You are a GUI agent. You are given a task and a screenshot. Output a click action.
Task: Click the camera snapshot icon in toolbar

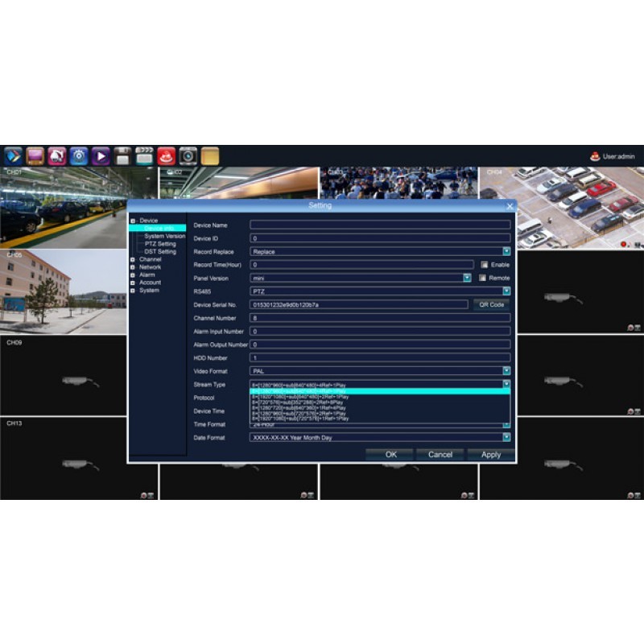188,156
